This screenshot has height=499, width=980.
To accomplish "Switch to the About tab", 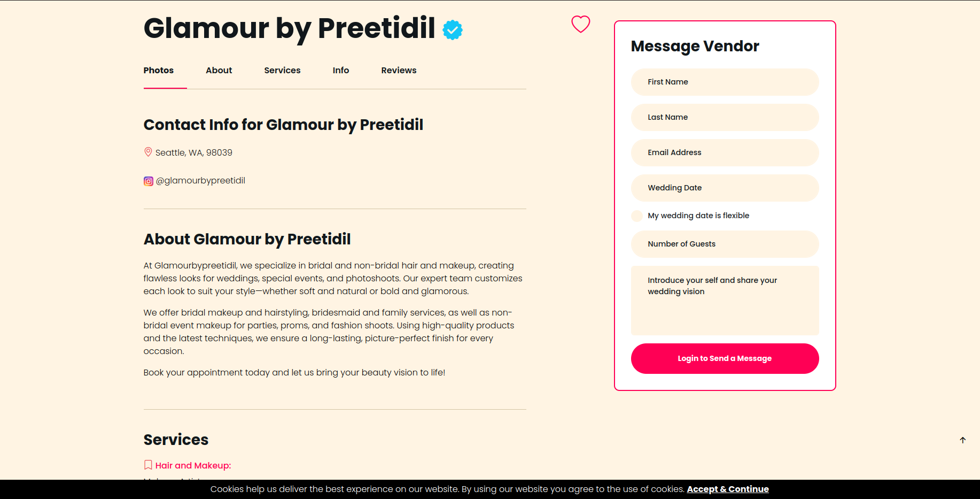I will click(x=219, y=70).
